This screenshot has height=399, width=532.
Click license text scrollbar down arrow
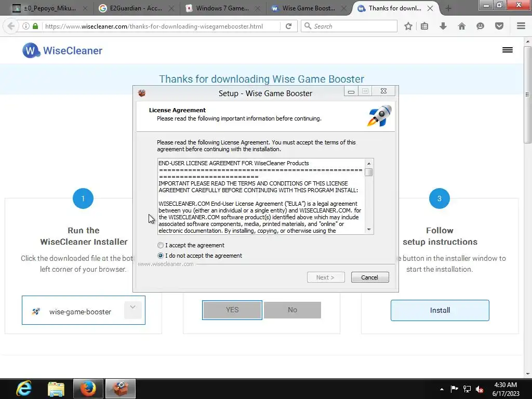(369, 230)
